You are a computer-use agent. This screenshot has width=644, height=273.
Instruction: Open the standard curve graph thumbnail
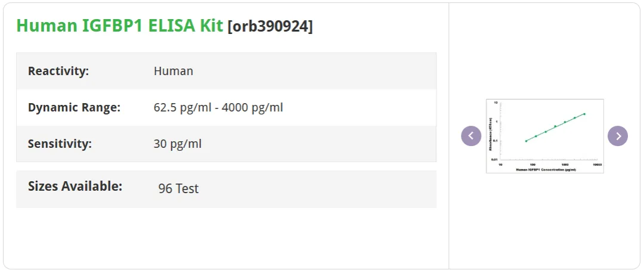click(544, 136)
